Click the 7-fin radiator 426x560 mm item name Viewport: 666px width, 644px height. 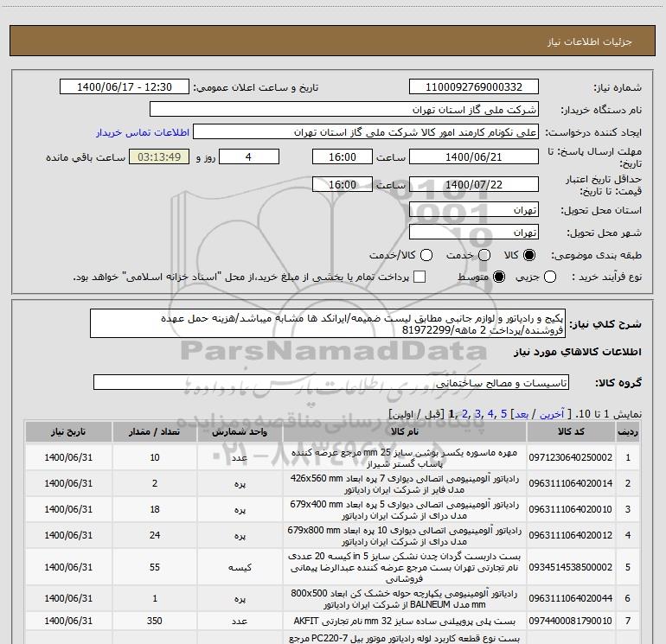point(405,484)
